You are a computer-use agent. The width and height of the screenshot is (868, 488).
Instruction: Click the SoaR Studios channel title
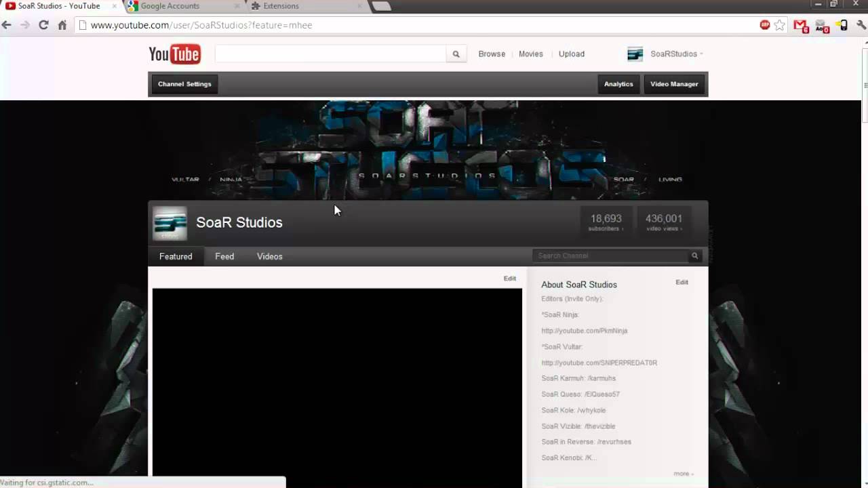click(x=239, y=222)
